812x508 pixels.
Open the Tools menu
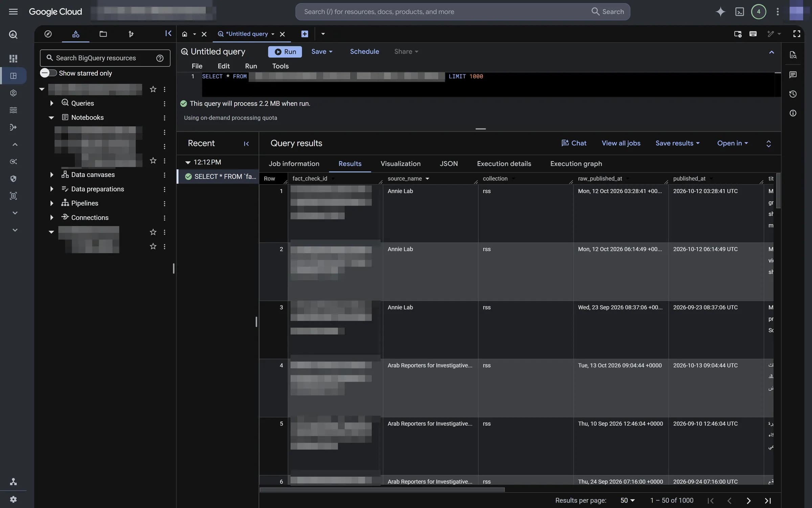(x=280, y=66)
